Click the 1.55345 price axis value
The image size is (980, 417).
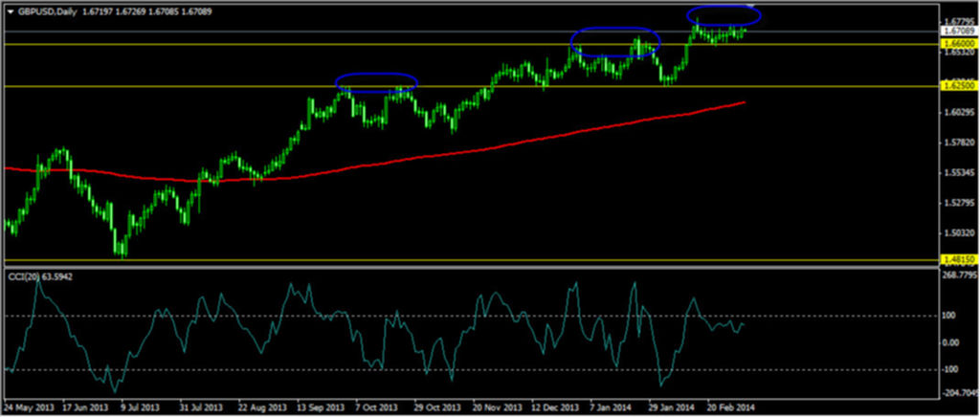(959, 173)
